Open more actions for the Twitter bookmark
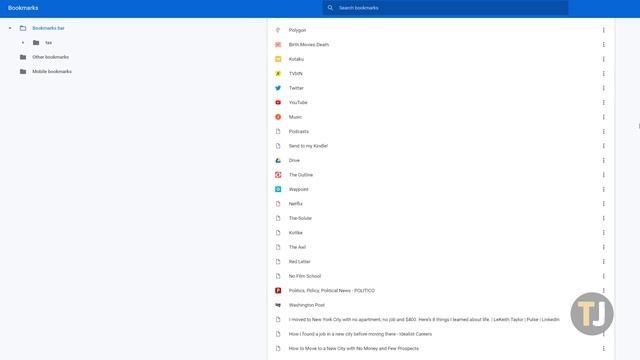The image size is (640, 360). [x=603, y=88]
